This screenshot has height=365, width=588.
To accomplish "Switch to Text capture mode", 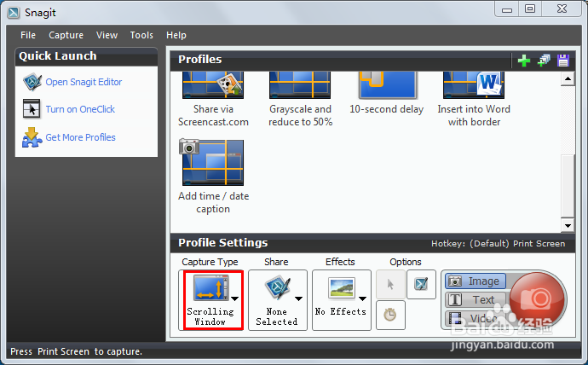I will click(x=476, y=299).
